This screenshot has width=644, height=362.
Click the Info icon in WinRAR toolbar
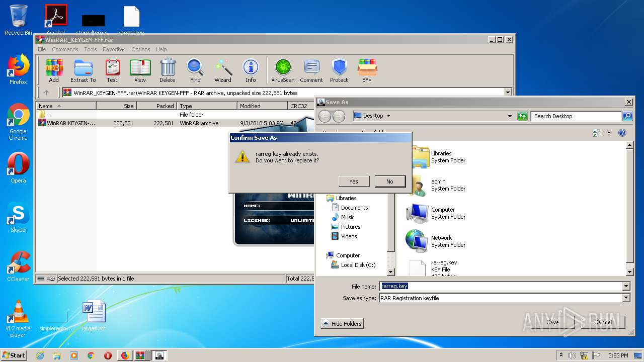tap(251, 71)
